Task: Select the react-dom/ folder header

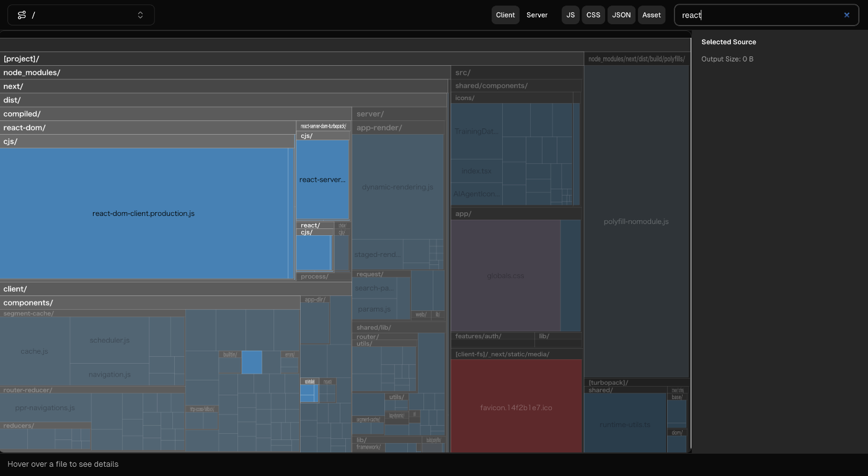Action: point(148,127)
